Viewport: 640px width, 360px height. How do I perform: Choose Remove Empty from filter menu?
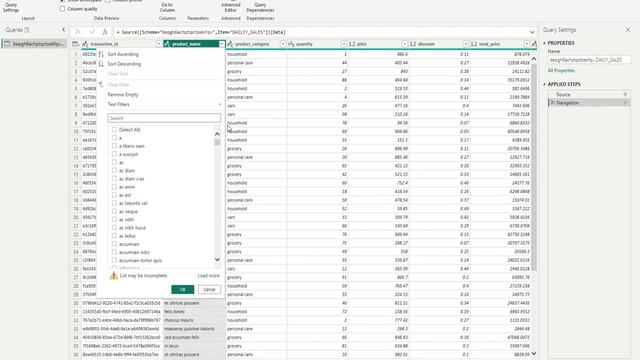[x=123, y=94]
